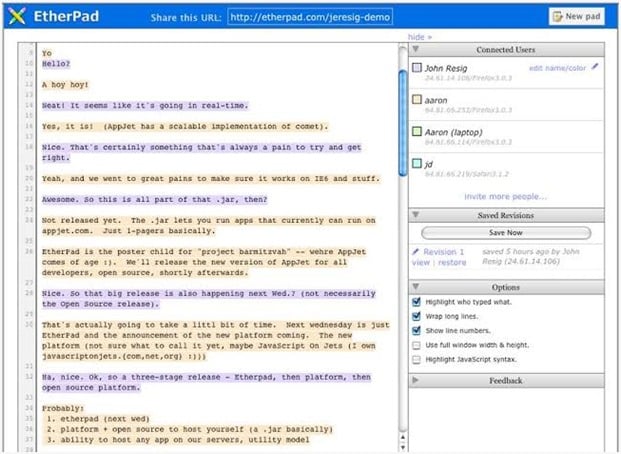Click the Revision 1 link
Screen dimensions: 621x454
[444, 252]
